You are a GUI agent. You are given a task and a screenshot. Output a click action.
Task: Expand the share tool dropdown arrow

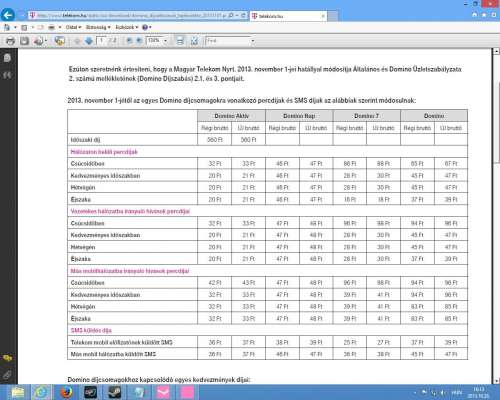tap(46, 41)
